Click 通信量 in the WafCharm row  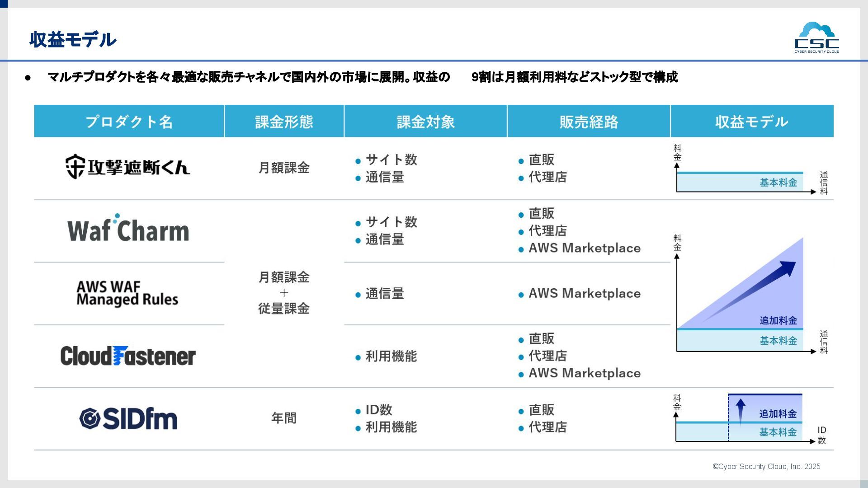click(x=385, y=239)
